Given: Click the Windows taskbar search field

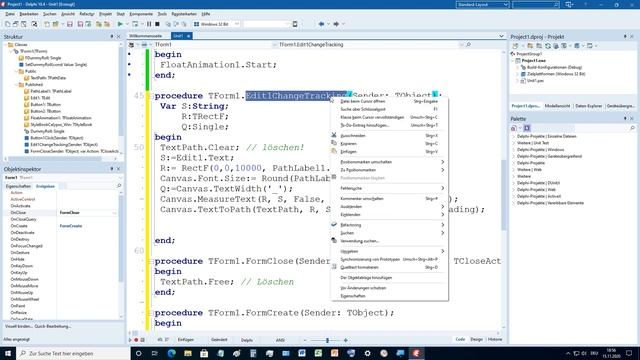Looking at the screenshot, I should pyautogui.click(x=73, y=353).
